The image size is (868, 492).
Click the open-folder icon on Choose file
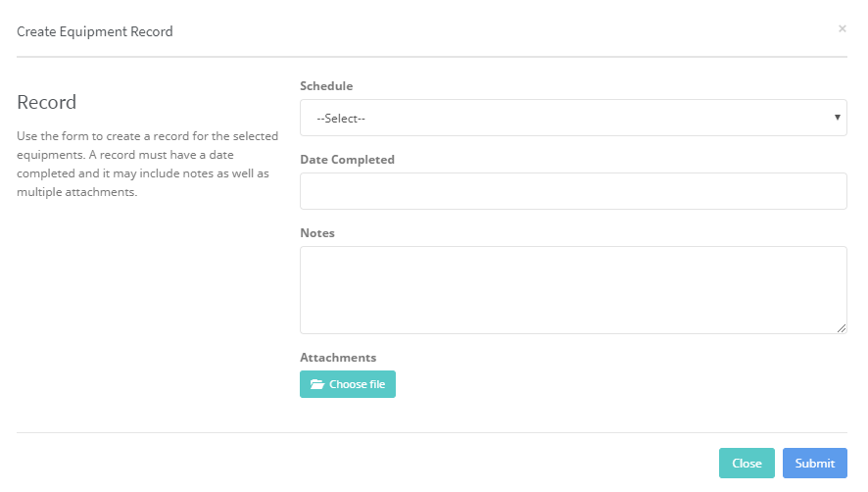[x=317, y=384]
